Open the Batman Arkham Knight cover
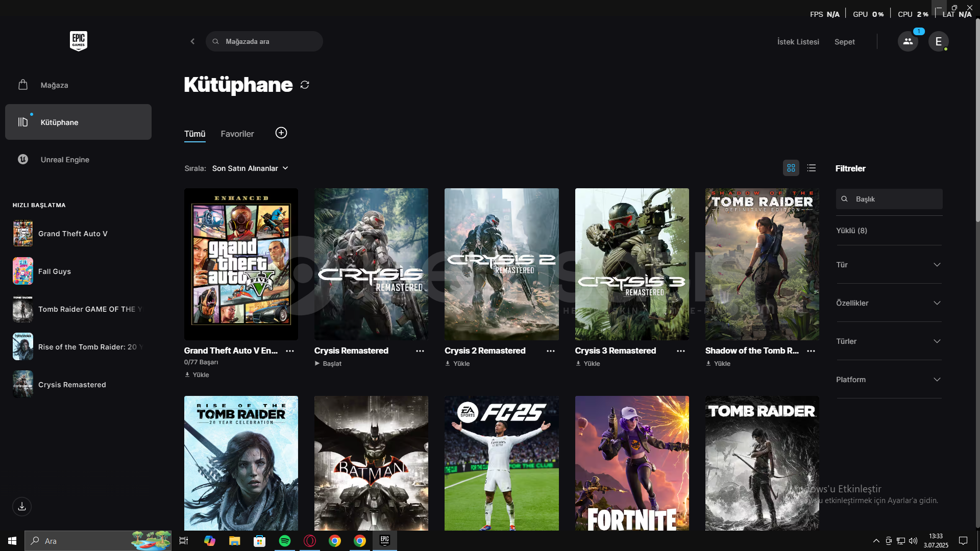 pyautogui.click(x=371, y=463)
